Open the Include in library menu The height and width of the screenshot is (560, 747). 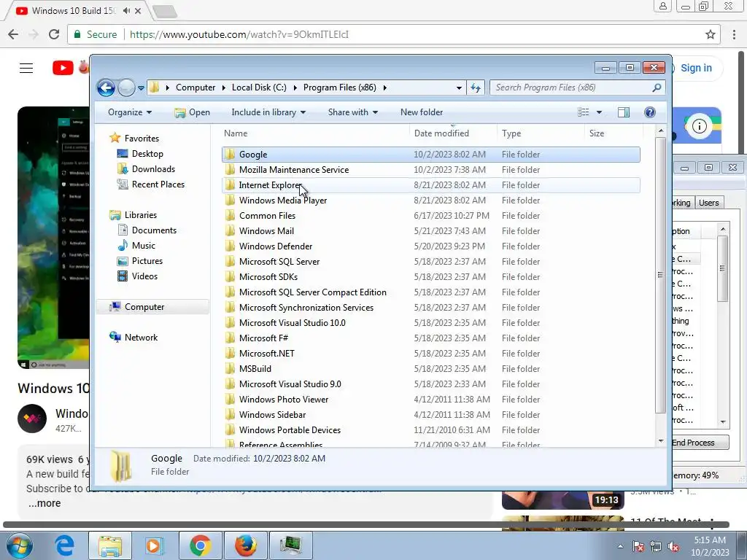coord(268,112)
